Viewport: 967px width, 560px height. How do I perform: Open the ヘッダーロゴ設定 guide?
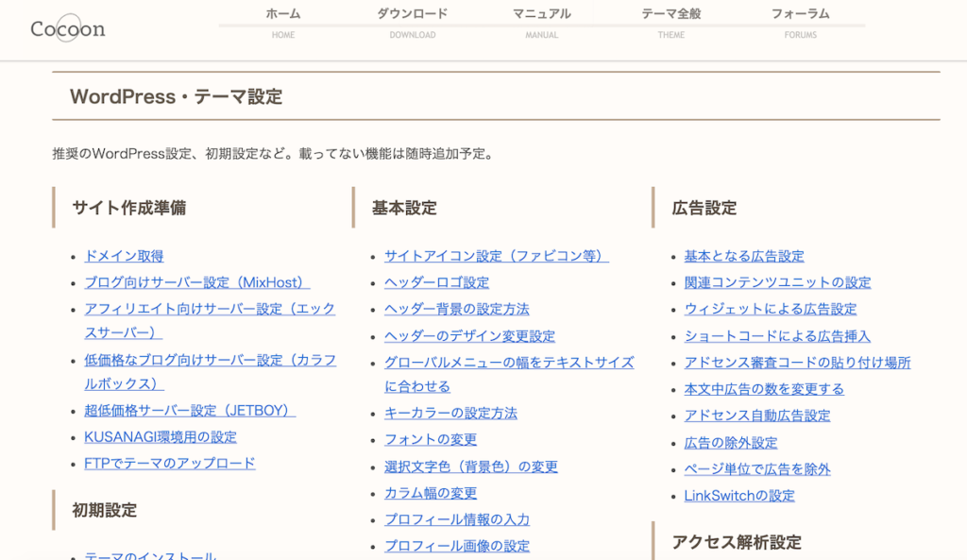(435, 281)
